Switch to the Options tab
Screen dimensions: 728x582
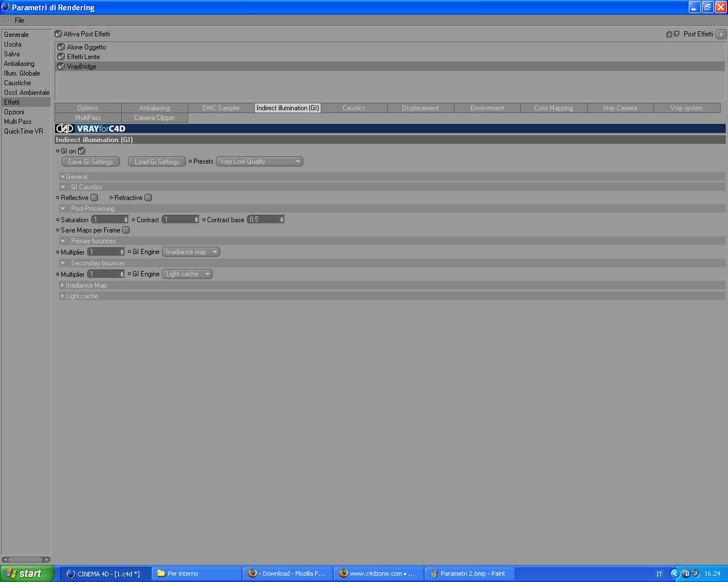(88, 108)
